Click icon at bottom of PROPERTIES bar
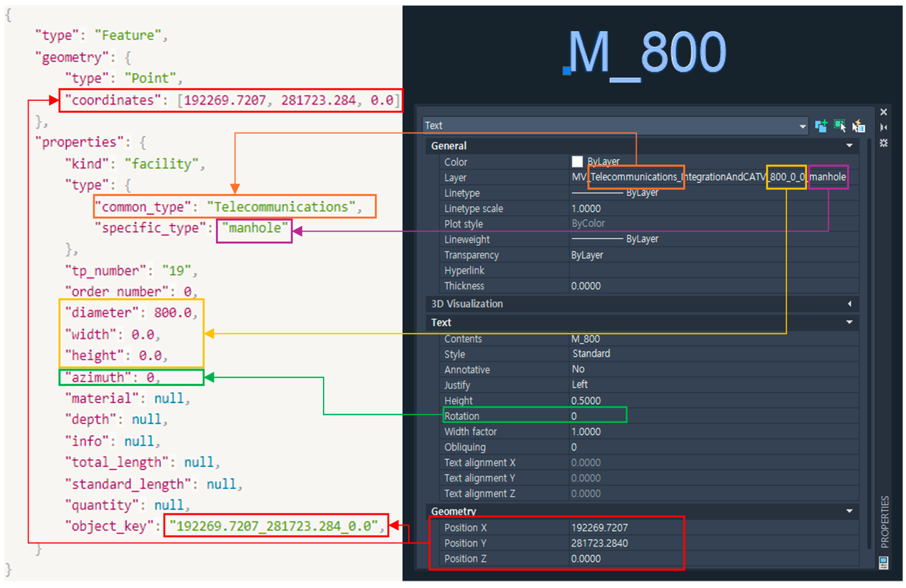Screen dimensions: 906x588 point(883,562)
